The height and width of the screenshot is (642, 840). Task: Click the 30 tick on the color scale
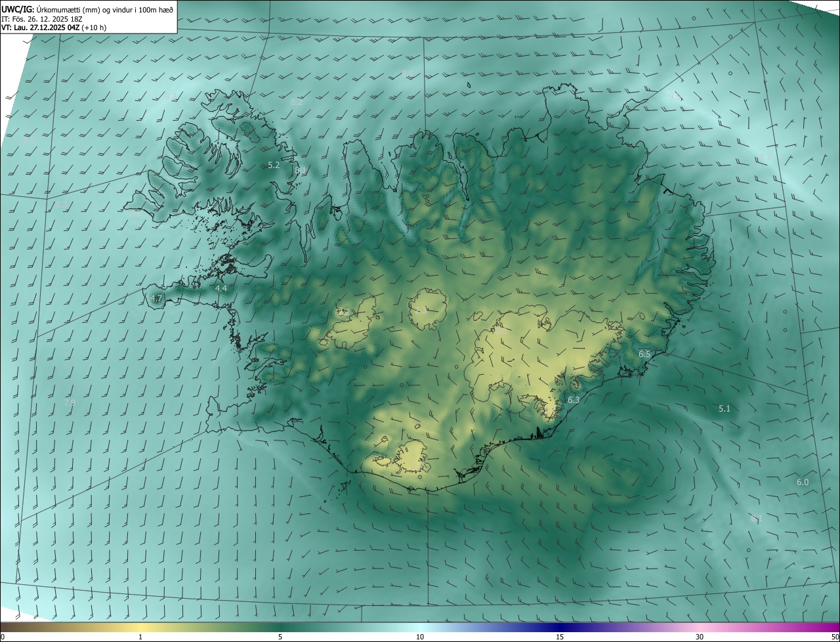(700, 637)
